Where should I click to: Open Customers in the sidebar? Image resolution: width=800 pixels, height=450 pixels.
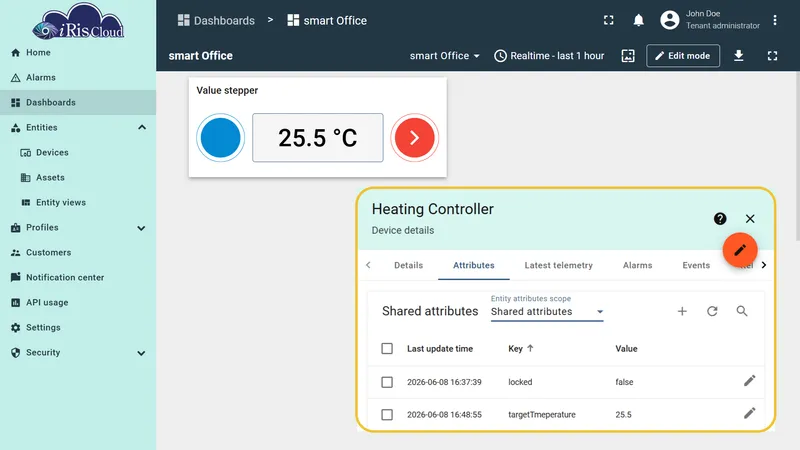pos(78,253)
